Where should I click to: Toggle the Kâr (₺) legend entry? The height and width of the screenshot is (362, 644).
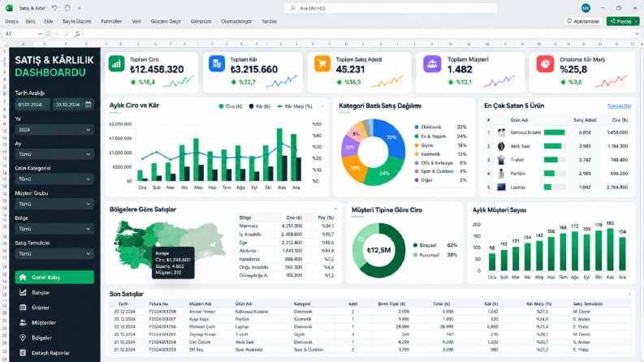tap(260, 106)
